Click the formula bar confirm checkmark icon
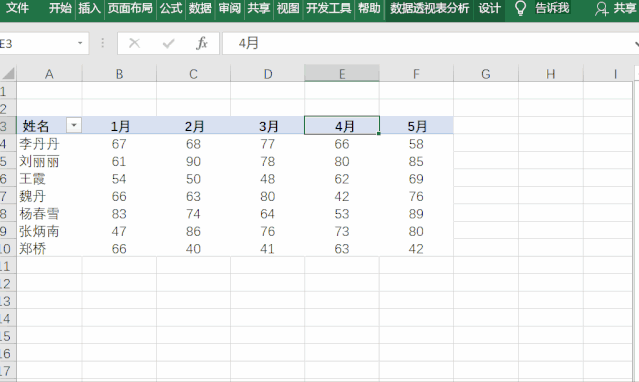This screenshot has width=639, height=382. click(168, 43)
